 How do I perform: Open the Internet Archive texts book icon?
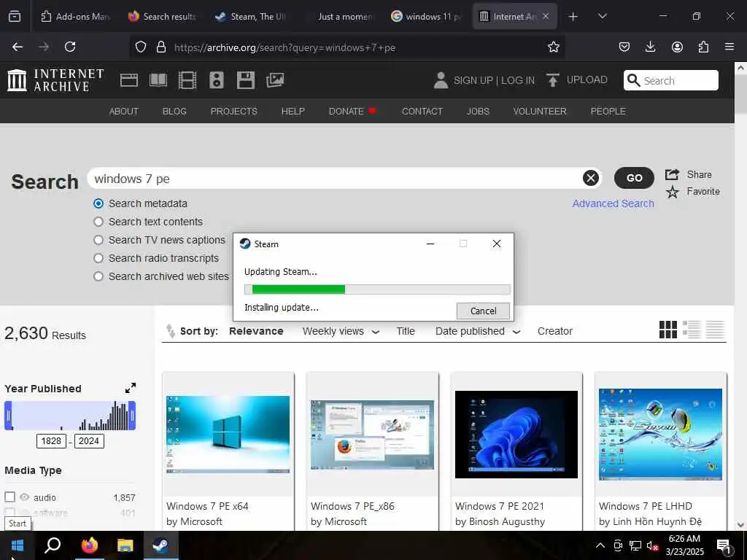[x=158, y=80]
